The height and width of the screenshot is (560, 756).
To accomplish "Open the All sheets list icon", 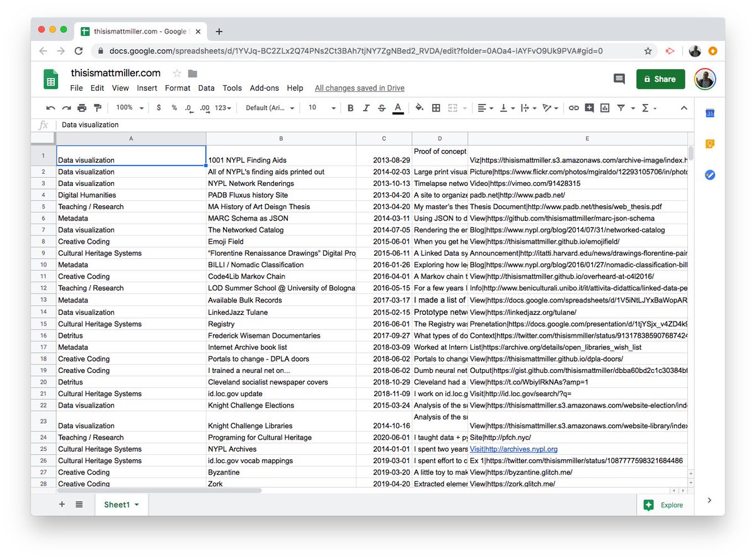I will point(79,505).
